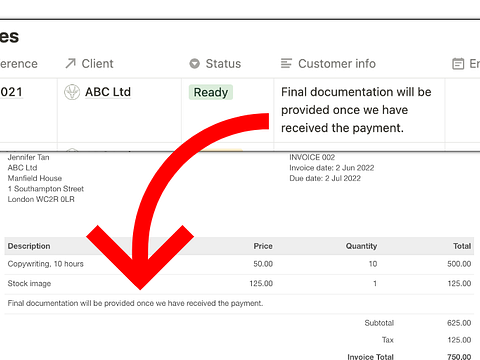Click the INVOICE 002 heading text
This screenshot has width=480, height=360.
312,157
